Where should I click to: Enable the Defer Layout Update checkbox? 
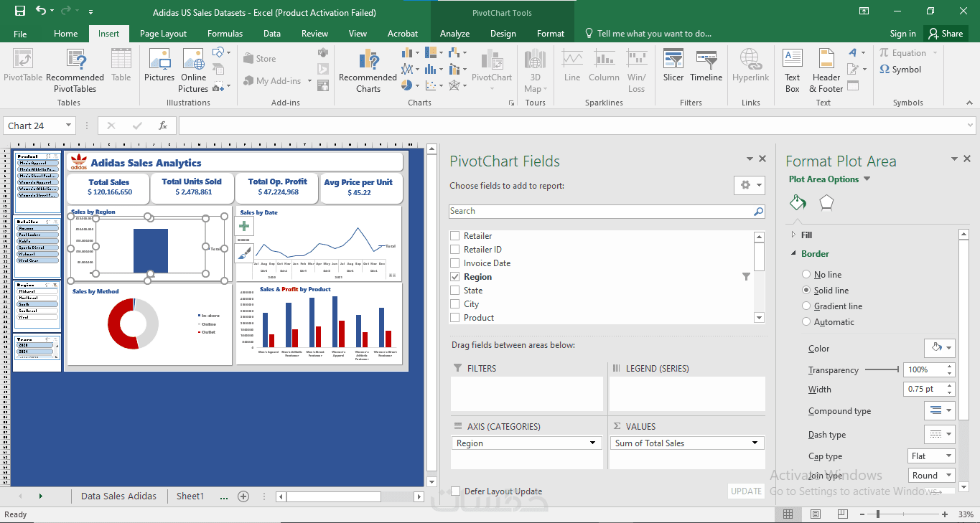(x=455, y=491)
